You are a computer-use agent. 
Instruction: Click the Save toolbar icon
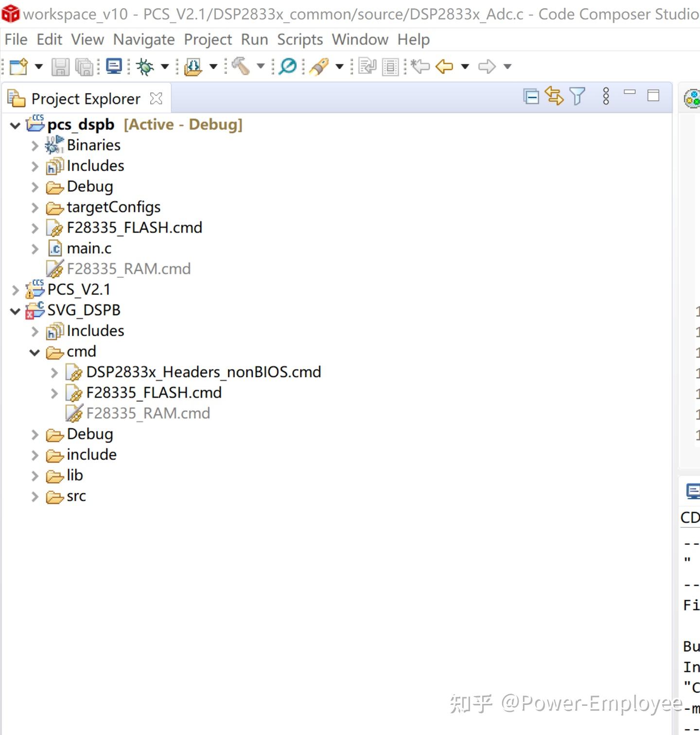point(59,67)
